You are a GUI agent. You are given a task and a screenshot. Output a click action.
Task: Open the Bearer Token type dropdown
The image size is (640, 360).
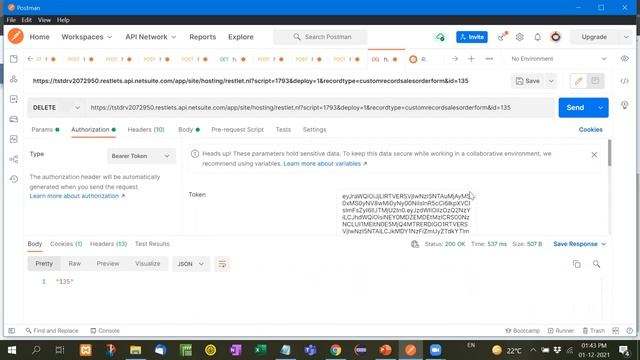coord(141,156)
